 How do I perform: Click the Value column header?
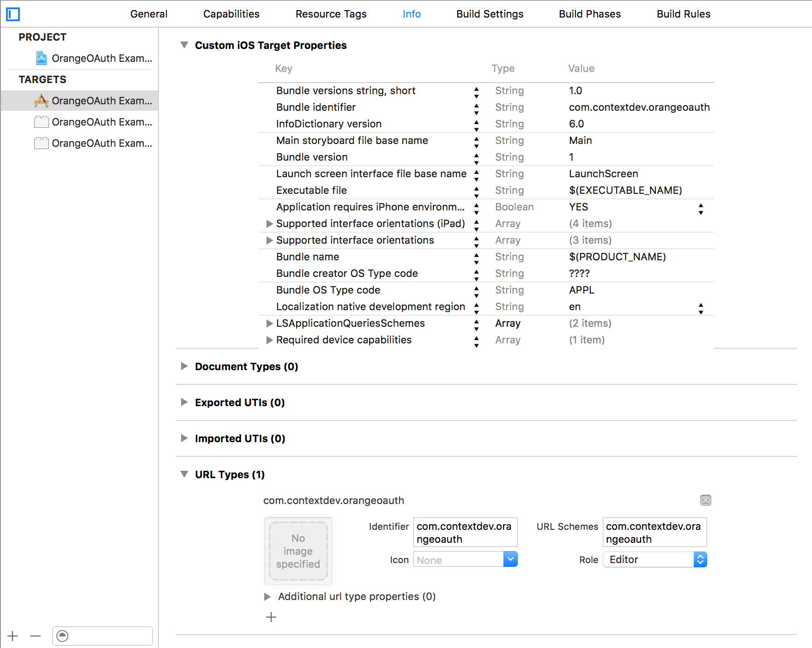[x=581, y=68]
